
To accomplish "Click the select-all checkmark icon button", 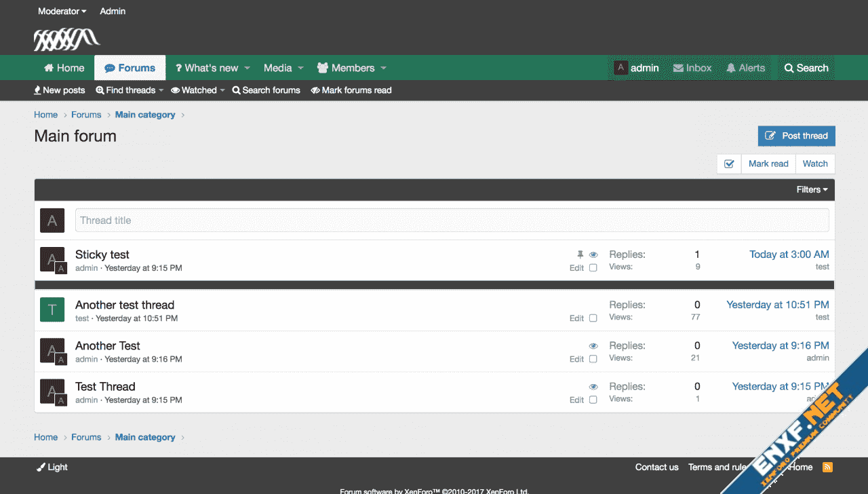I will point(729,164).
